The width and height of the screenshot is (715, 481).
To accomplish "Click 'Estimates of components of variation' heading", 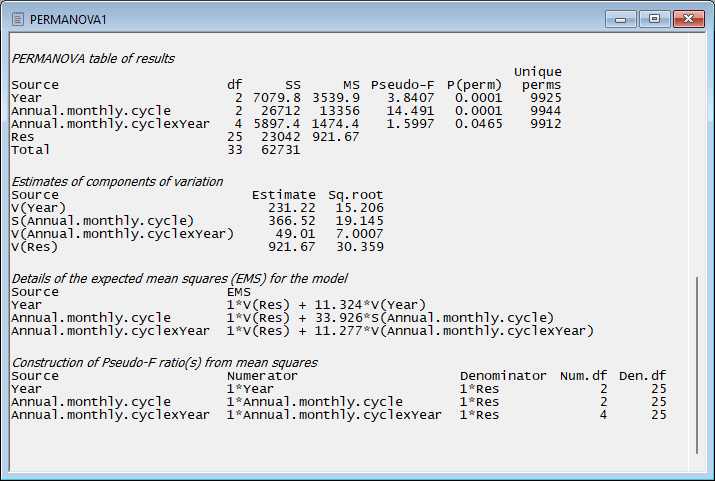I will (x=117, y=182).
